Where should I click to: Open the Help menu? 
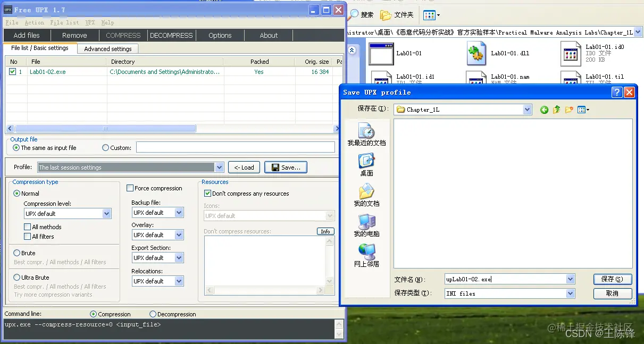[107, 22]
